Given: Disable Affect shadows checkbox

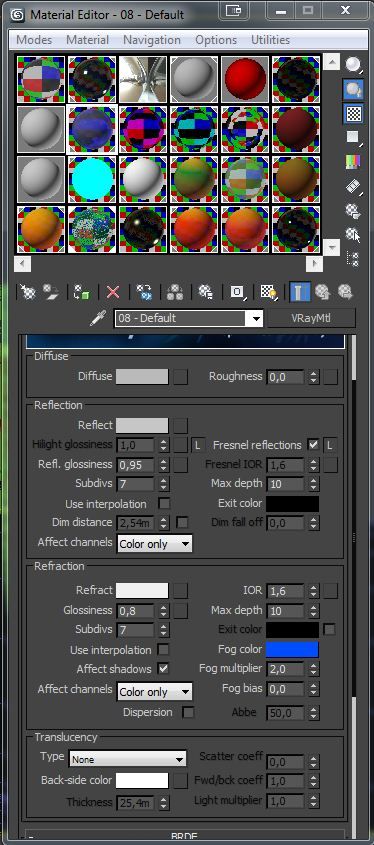Looking at the screenshot, I should 163,669.
